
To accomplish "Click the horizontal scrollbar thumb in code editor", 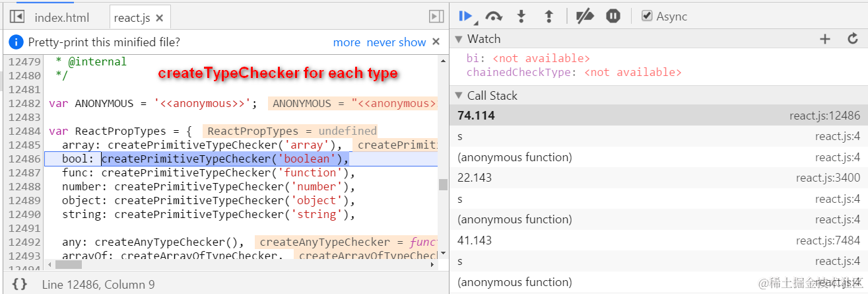I will tap(69, 265).
